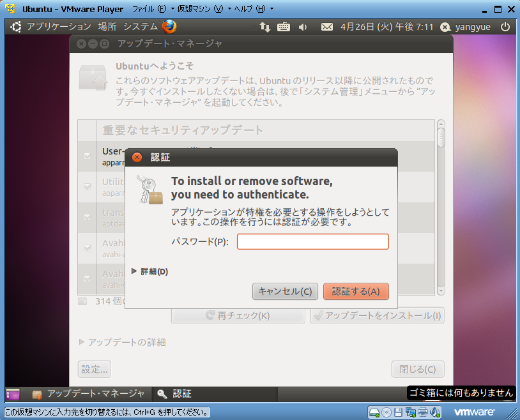This screenshot has width=520, height=420.
Task: Open the sound volume indicator
Action: pos(302,27)
